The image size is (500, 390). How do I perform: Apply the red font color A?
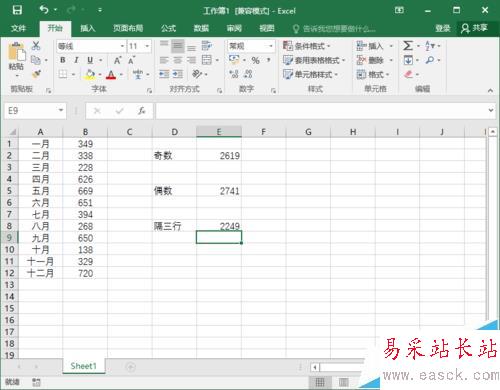(111, 75)
